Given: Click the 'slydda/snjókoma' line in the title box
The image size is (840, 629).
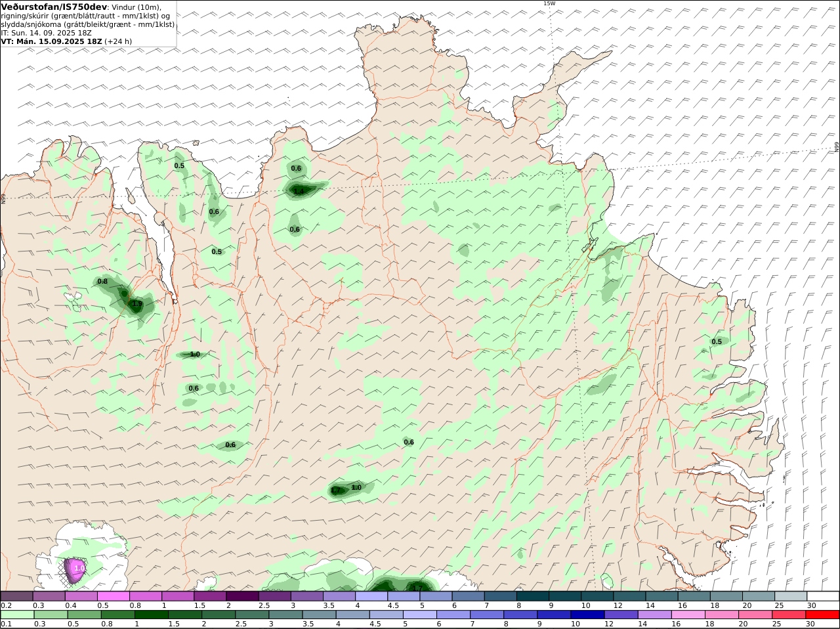Looking at the screenshot, I should [x=88, y=24].
